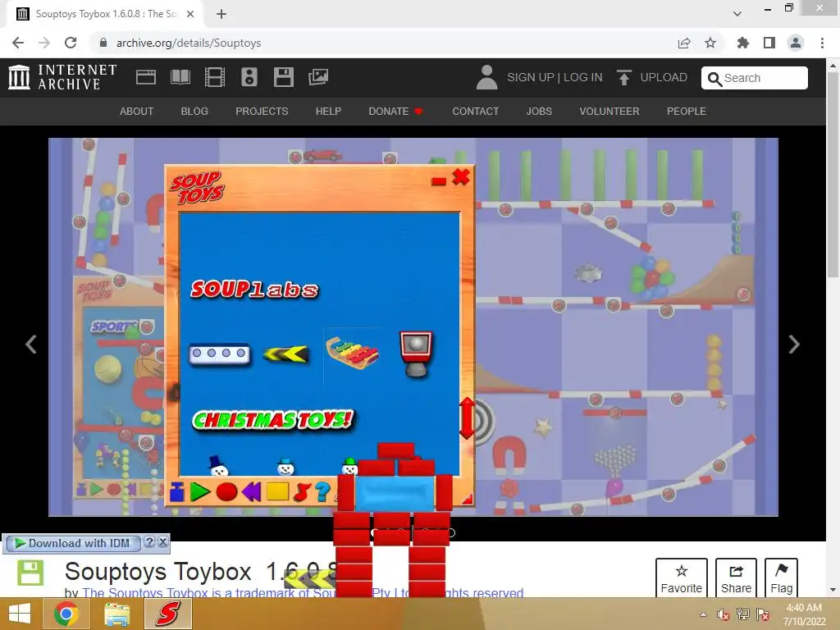Bookmark this page with star icon
Image resolution: width=840 pixels, height=630 pixels.
(710, 43)
